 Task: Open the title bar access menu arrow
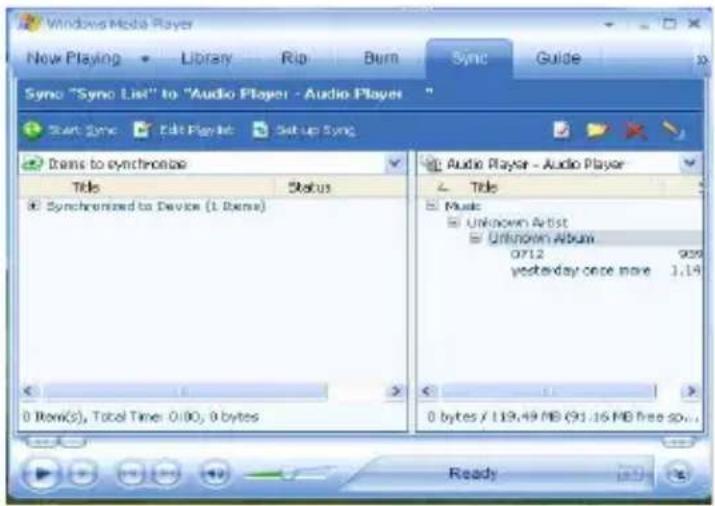[609, 24]
